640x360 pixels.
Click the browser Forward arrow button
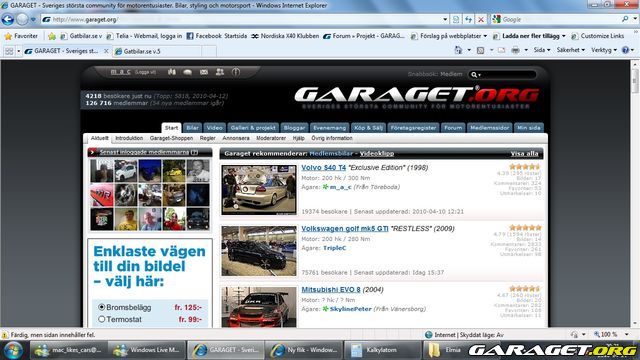pos(22,19)
